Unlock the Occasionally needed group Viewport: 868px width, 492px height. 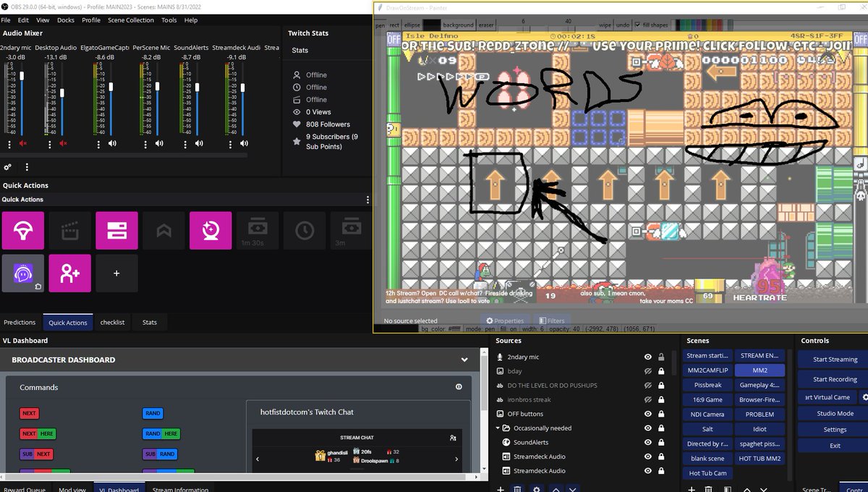[661, 428]
